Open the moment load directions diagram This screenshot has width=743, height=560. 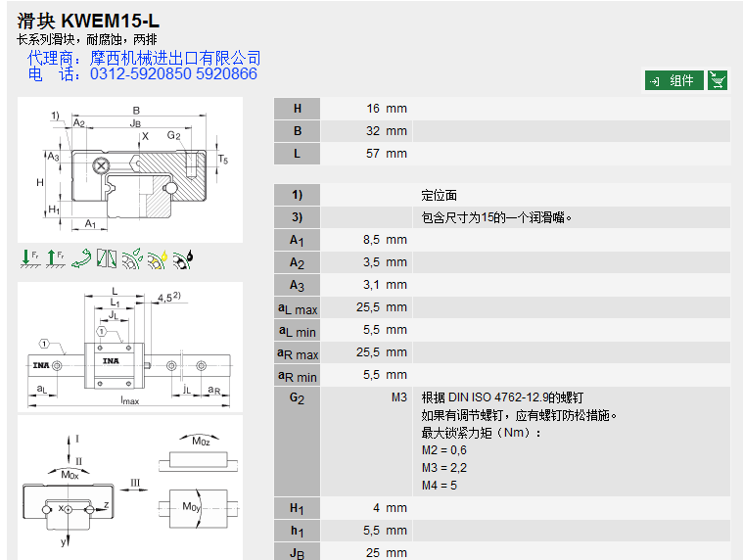pos(130,487)
